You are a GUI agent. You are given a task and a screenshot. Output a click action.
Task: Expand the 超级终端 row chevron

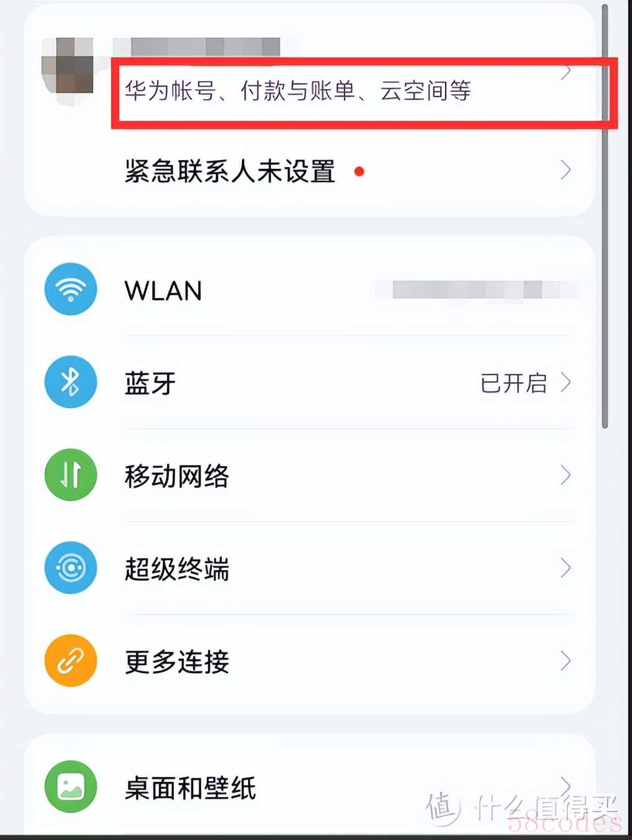pos(565,568)
